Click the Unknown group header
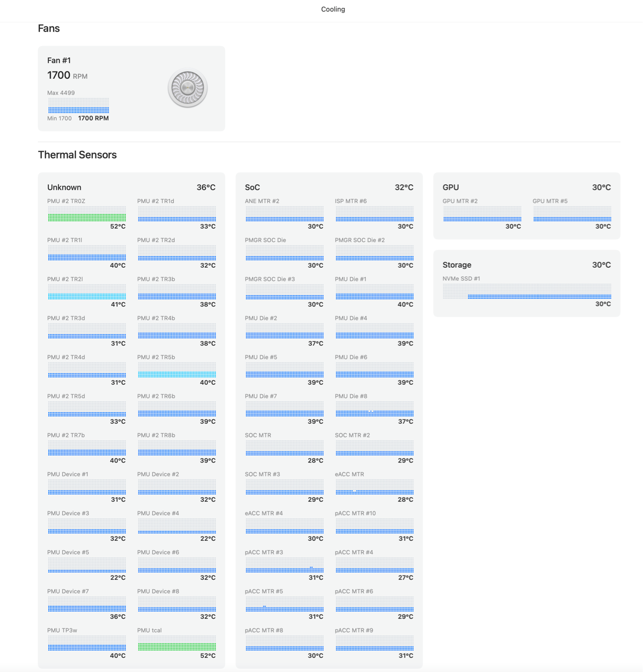 pyautogui.click(x=64, y=187)
